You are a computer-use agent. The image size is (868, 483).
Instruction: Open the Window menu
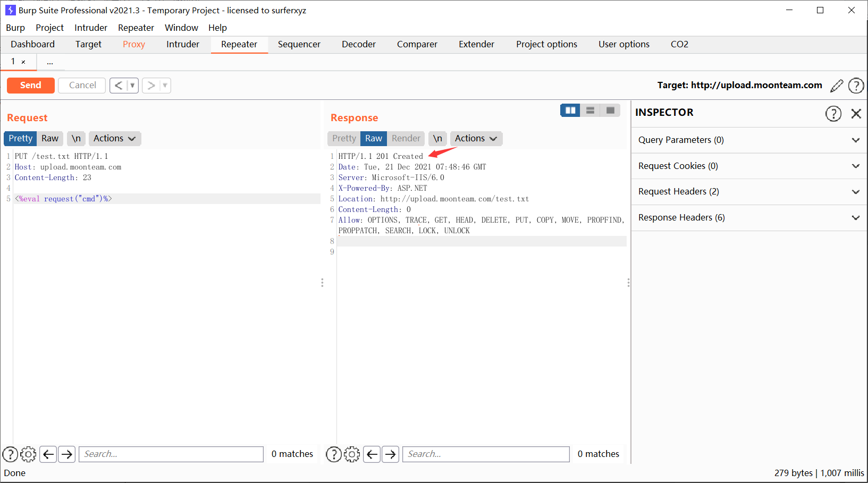pyautogui.click(x=181, y=28)
